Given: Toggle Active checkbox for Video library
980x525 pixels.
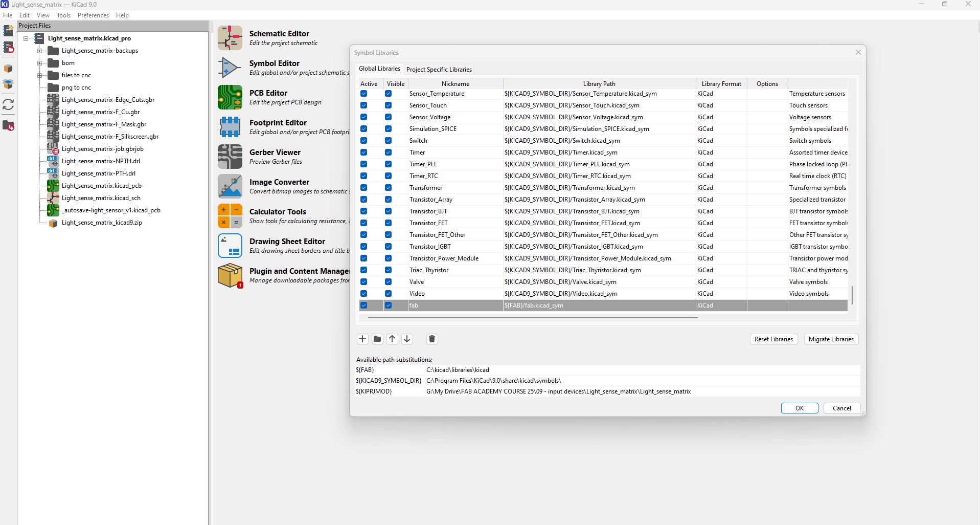Looking at the screenshot, I should [363, 294].
